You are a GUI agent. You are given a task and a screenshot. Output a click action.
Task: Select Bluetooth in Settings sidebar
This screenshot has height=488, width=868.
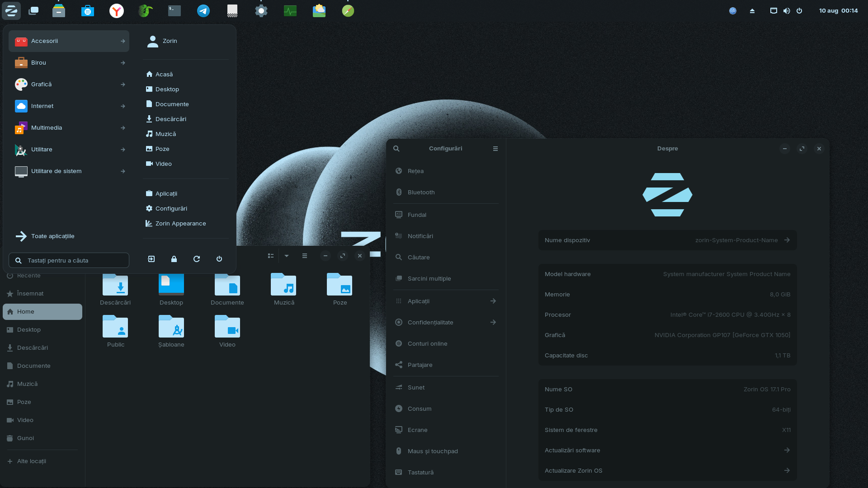click(446, 192)
